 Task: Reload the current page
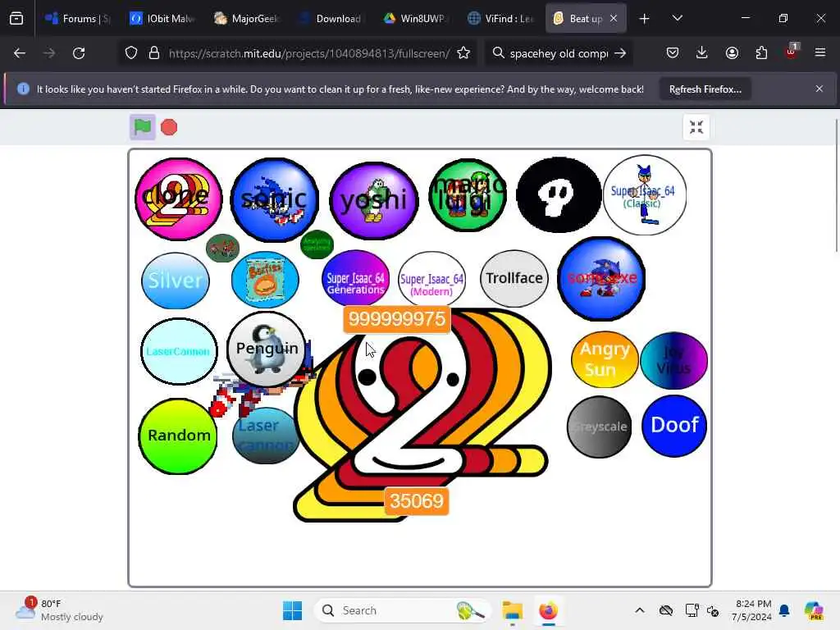(x=79, y=53)
